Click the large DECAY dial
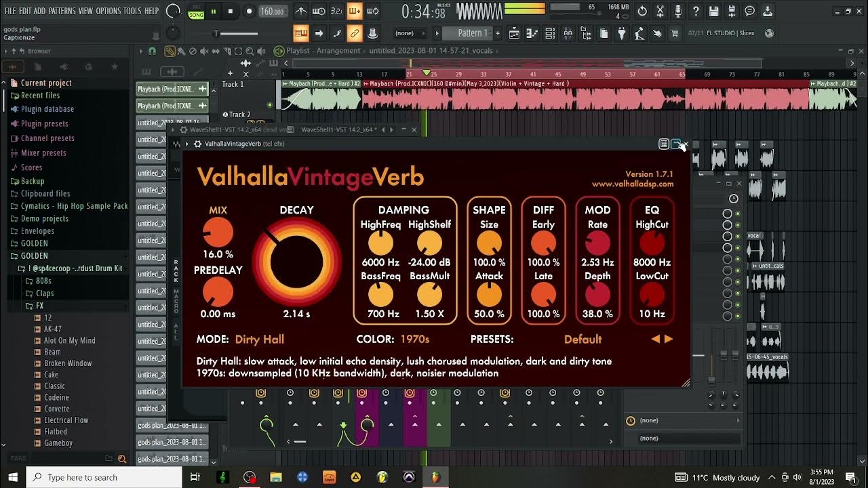Image resolution: width=868 pixels, height=488 pixels. [297, 261]
